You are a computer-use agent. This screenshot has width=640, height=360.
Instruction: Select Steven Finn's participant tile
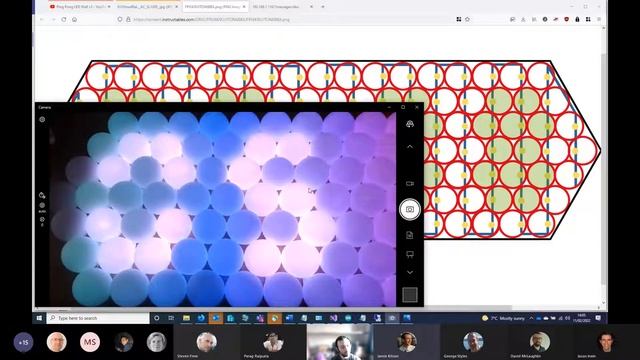pyautogui.click(x=207, y=342)
